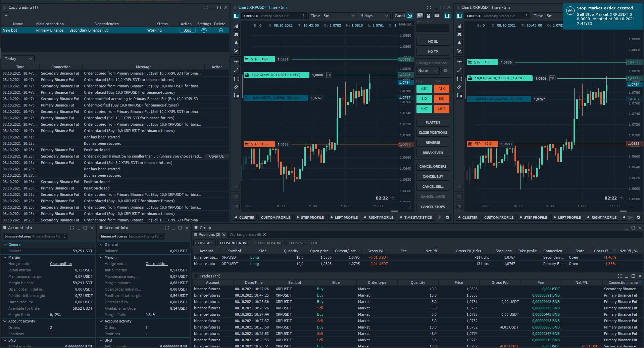Open layers icon in primary chart
This screenshot has width=644, height=348.
tap(236, 35)
